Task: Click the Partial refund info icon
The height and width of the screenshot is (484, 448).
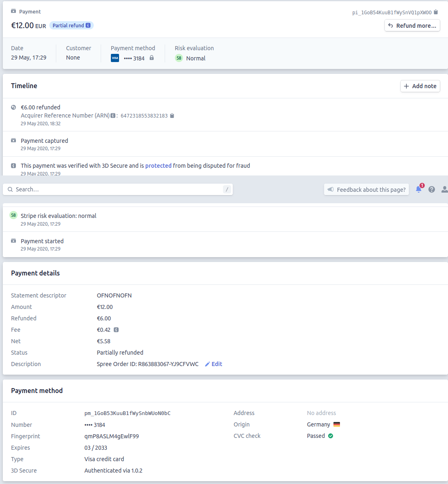Action: [88, 25]
